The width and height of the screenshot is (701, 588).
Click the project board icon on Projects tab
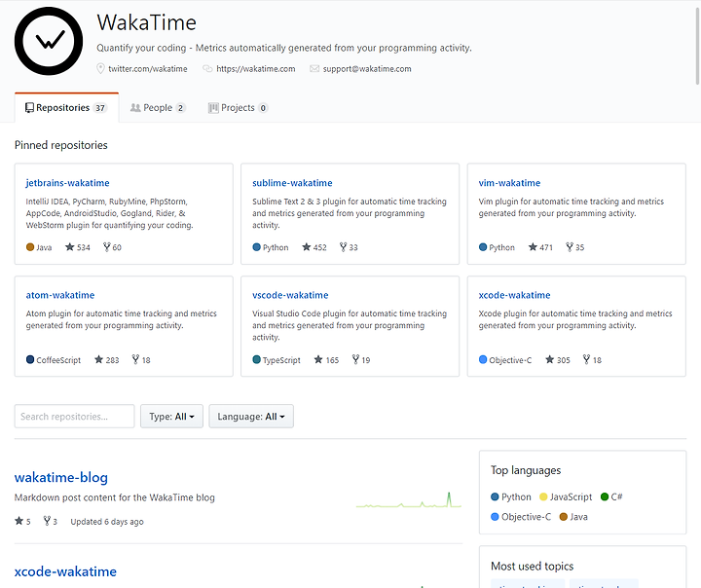tap(213, 108)
